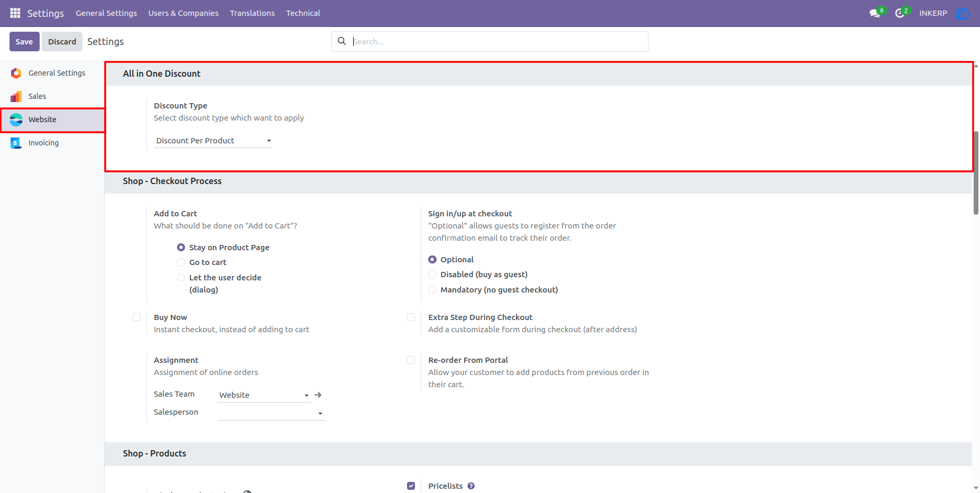Enable Extra Step During Checkout checkbox
Image resolution: width=980 pixels, height=493 pixels.
pos(411,317)
